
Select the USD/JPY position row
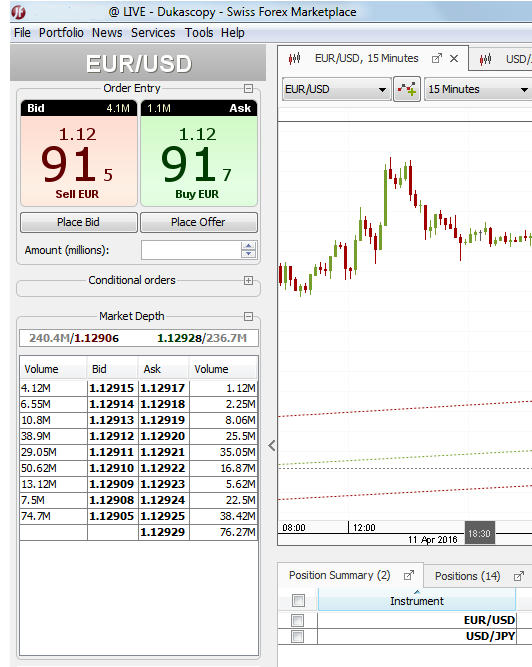point(404,636)
